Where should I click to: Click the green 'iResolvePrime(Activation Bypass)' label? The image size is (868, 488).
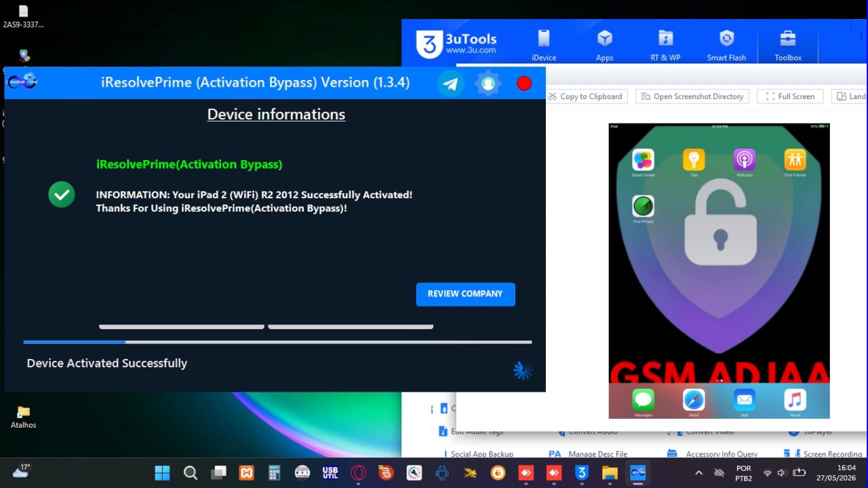[189, 164]
